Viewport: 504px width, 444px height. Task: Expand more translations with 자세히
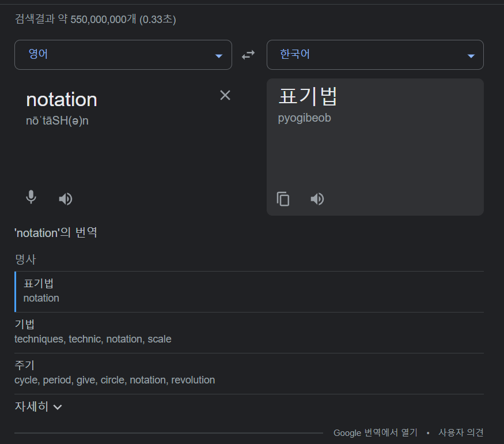point(38,407)
